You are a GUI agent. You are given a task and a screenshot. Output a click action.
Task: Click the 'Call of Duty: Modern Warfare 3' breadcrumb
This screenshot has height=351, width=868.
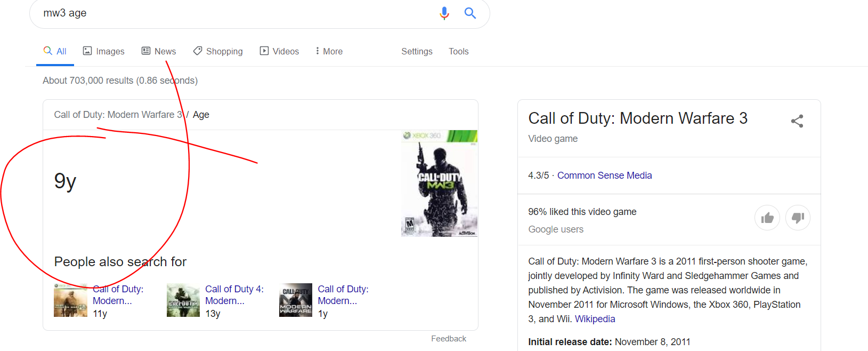pos(118,115)
